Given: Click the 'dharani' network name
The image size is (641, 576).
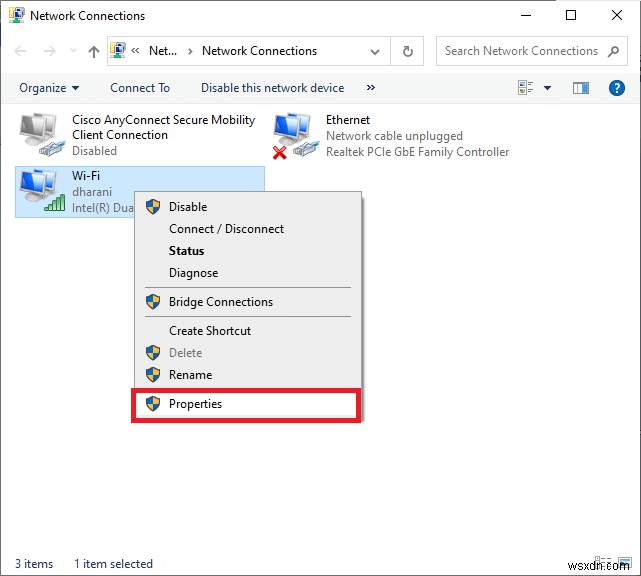Looking at the screenshot, I should pyautogui.click(x=92, y=192).
